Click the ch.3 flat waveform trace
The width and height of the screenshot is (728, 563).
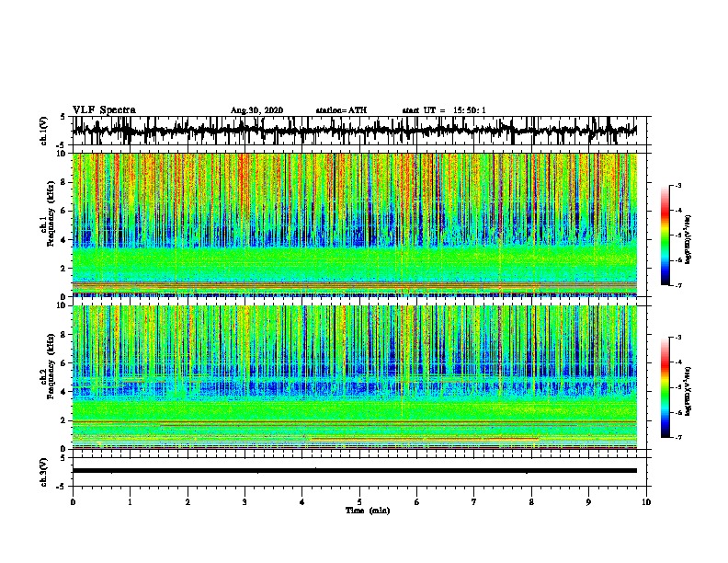click(355, 471)
